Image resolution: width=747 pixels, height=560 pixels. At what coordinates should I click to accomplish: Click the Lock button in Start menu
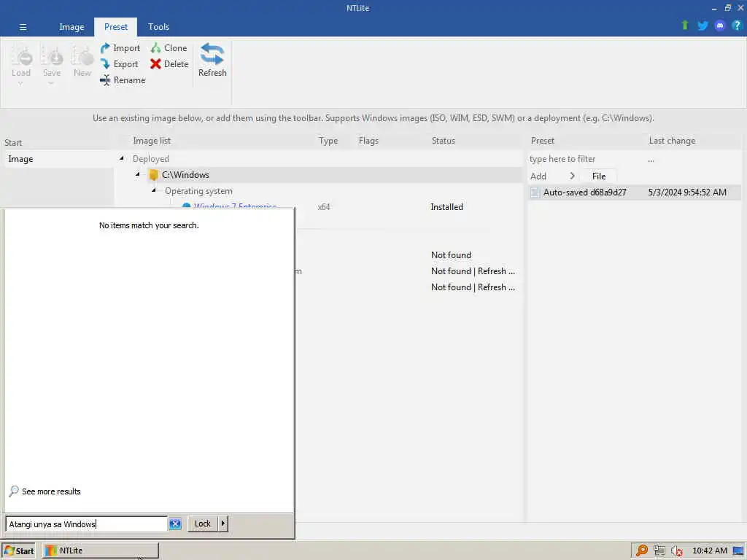point(203,524)
